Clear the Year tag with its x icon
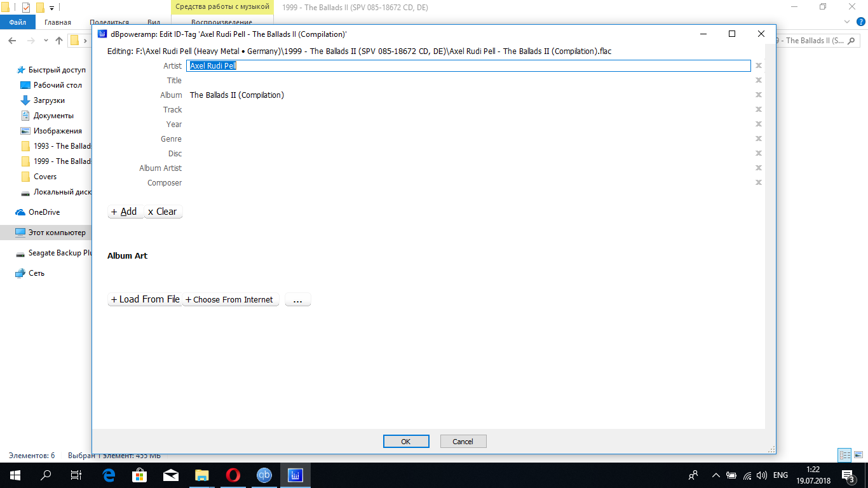The width and height of the screenshot is (868, 488). [758, 124]
